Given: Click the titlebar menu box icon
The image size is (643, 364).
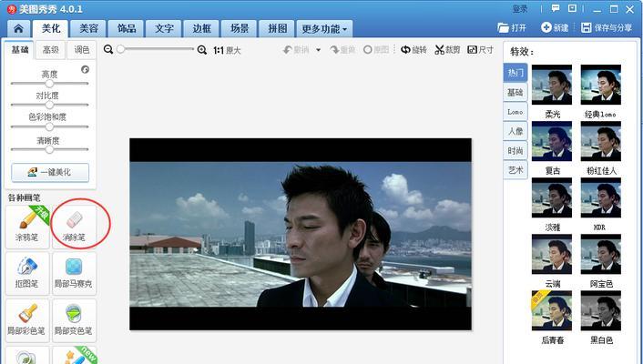Looking at the screenshot, I should (572, 8).
